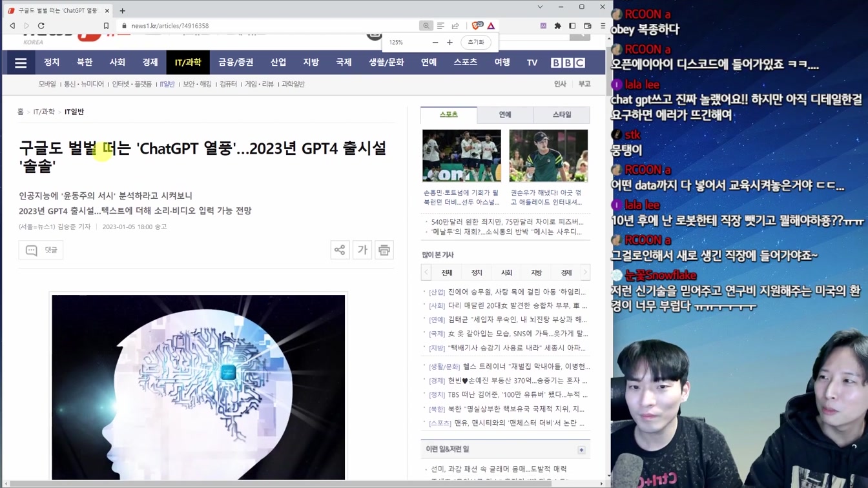The height and width of the screenshot is (488, 868).
Task: Reload the page with refresh icon
Action: pos(41,26)
